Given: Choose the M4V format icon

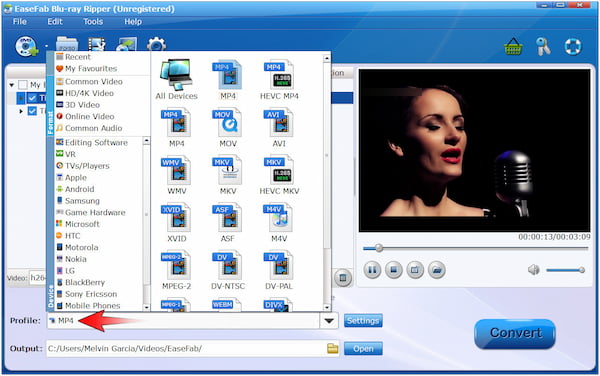Looking at the screenshot, I should coord(279,222).
